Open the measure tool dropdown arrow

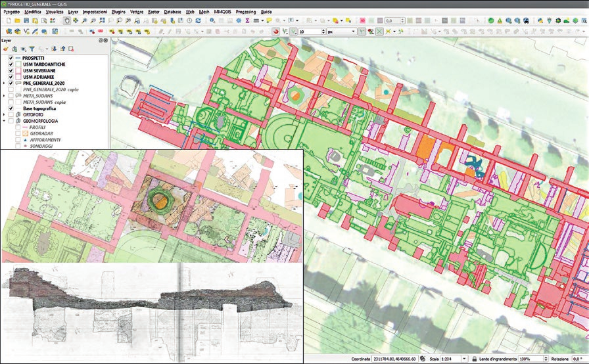point(262,20)
